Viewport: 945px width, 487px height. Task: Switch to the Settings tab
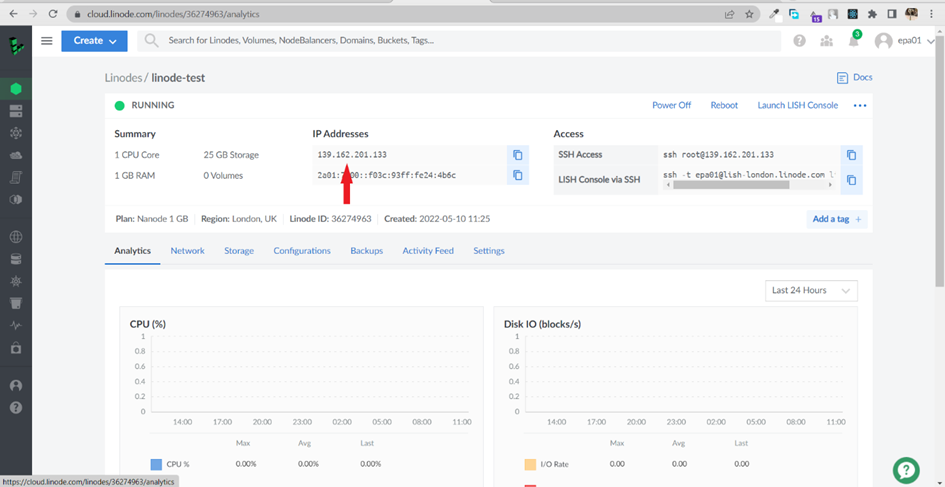489,251
